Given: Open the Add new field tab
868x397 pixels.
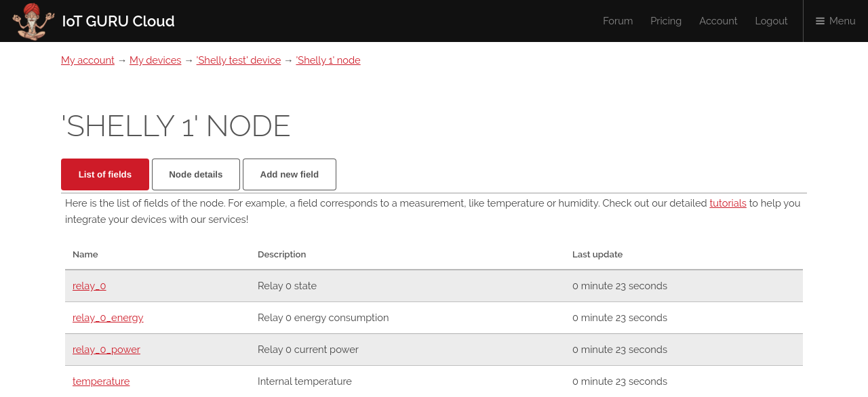Looking at the screenshot, I should (x=289, y=175).
